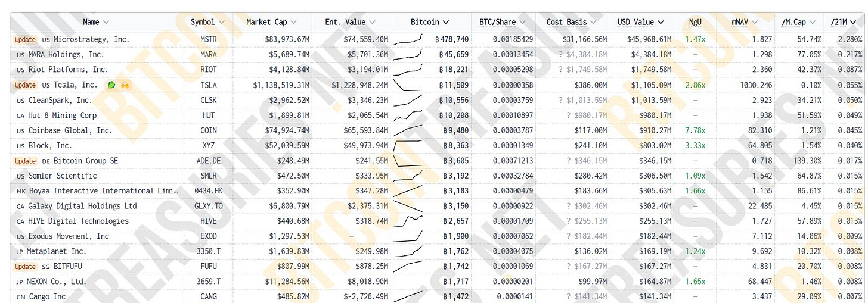Screen dimensions: 868x303
Task: Click Tesla NgU value 2.86x
Action: pyautogui.click(x=695, y=85)
